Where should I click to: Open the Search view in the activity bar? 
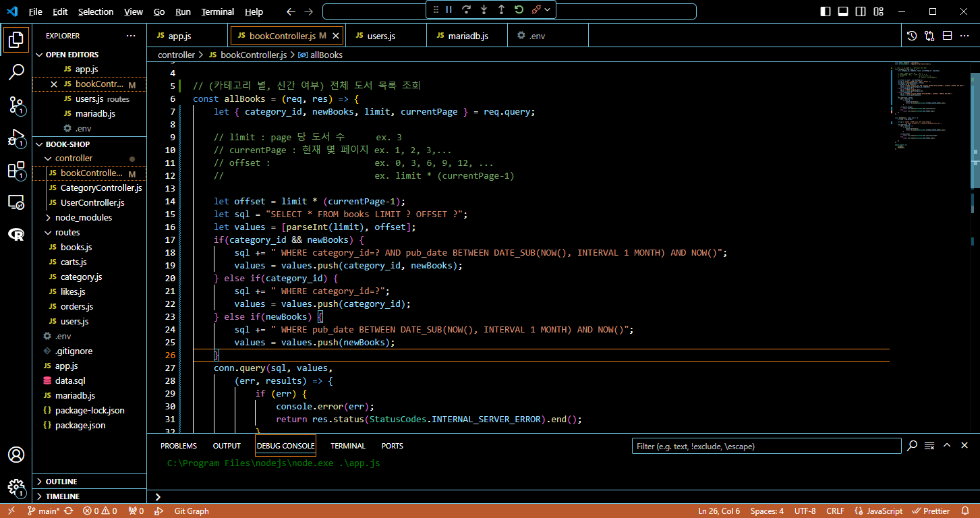16,72
